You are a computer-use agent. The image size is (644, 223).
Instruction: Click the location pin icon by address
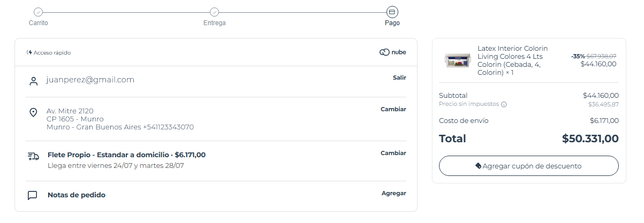(x=33, y=112)
